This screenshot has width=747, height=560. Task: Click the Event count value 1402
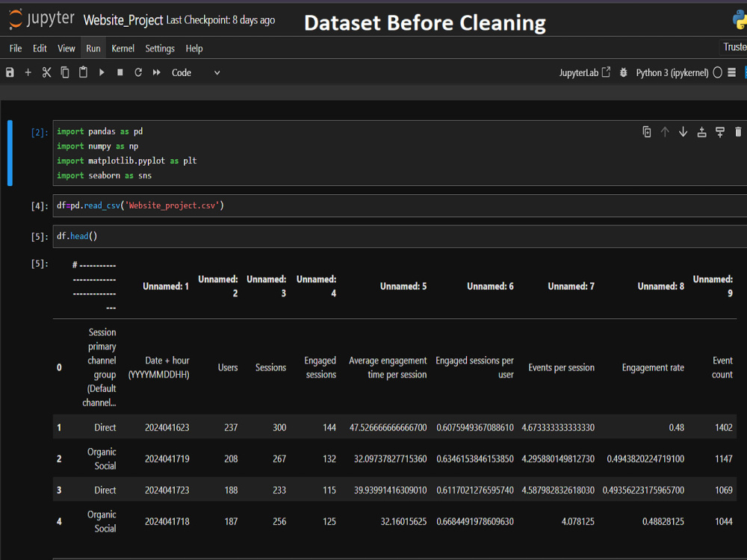pos(723,427)
